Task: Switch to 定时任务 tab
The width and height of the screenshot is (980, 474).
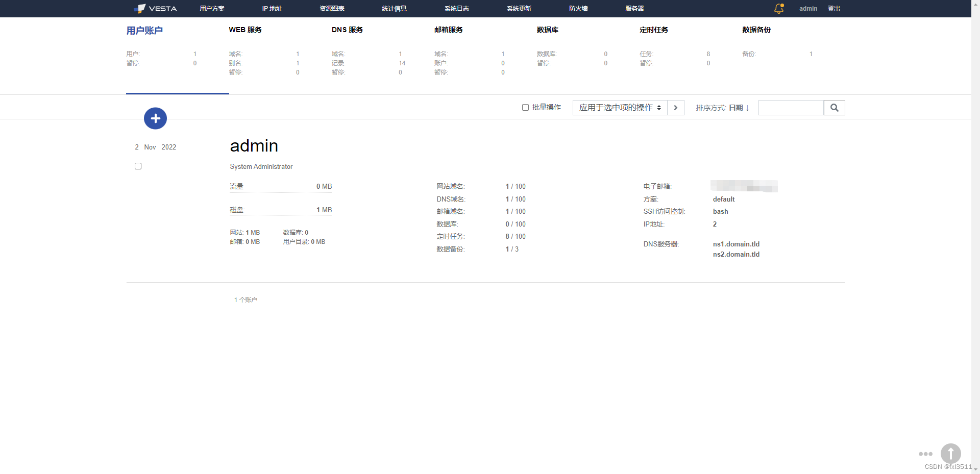Action: pyautogui.click(x=654, y=30)
